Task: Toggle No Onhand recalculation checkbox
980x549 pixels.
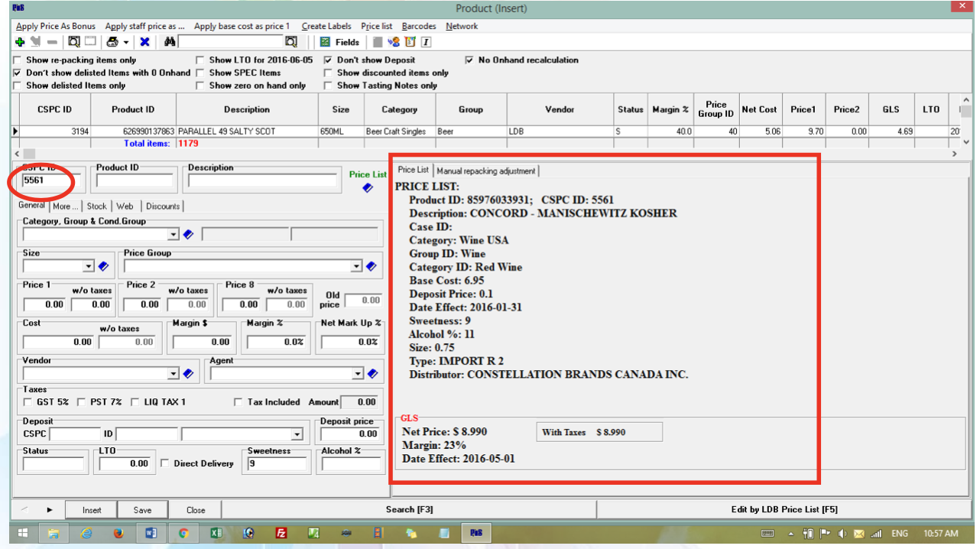Action: (x=470, y=60)
